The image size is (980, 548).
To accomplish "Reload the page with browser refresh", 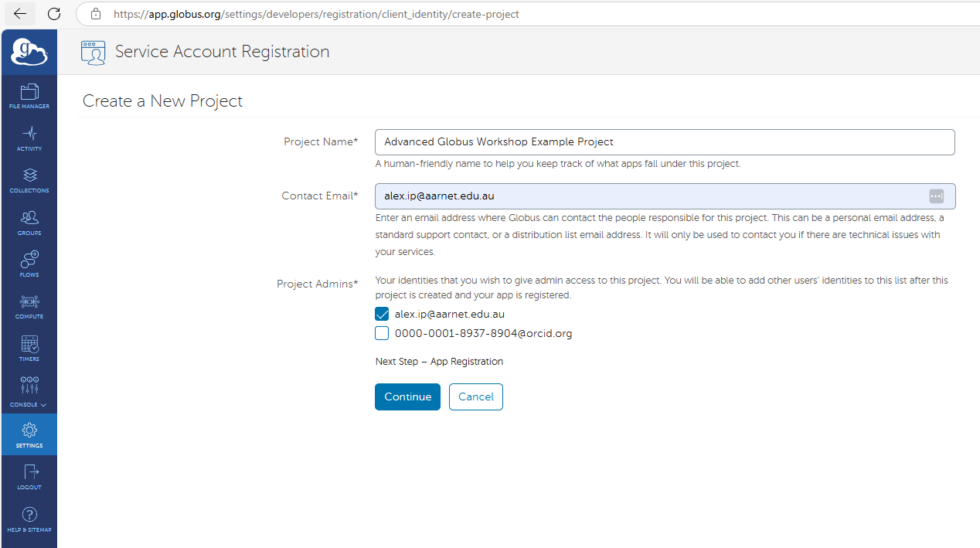I will 54,14.
